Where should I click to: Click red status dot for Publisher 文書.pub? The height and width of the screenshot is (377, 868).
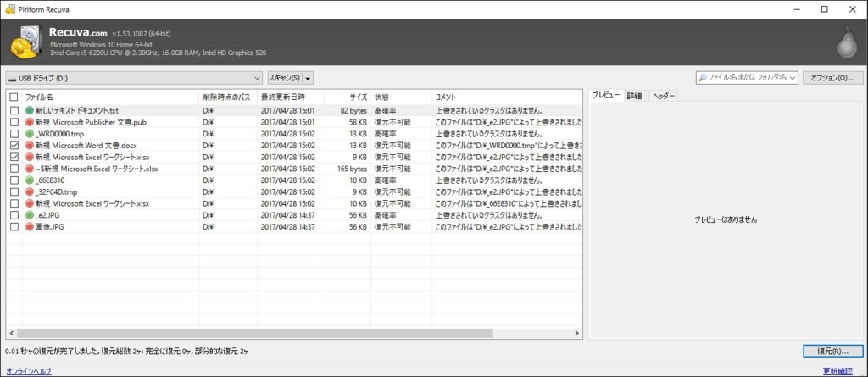[x=30, y=122]
